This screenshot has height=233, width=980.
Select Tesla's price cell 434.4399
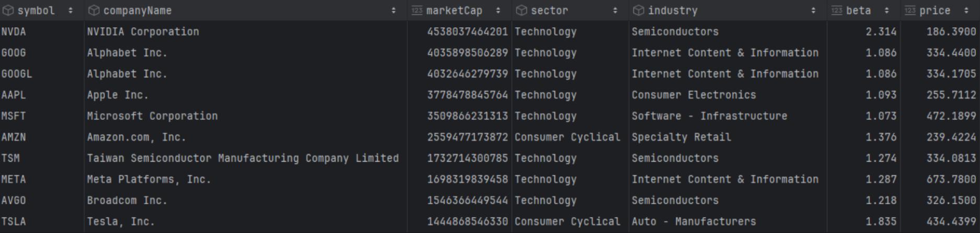coord(951,221)
